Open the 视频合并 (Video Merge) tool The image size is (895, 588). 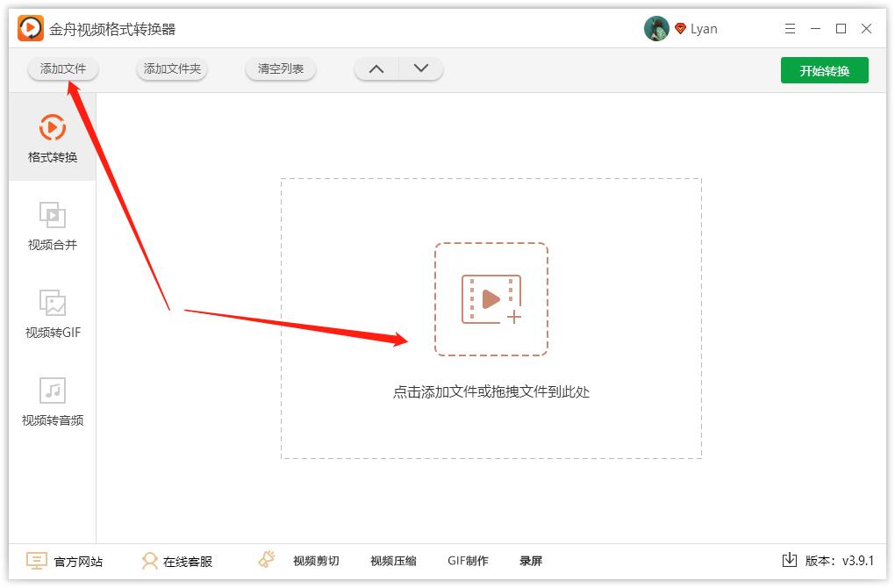coord(54,226)
